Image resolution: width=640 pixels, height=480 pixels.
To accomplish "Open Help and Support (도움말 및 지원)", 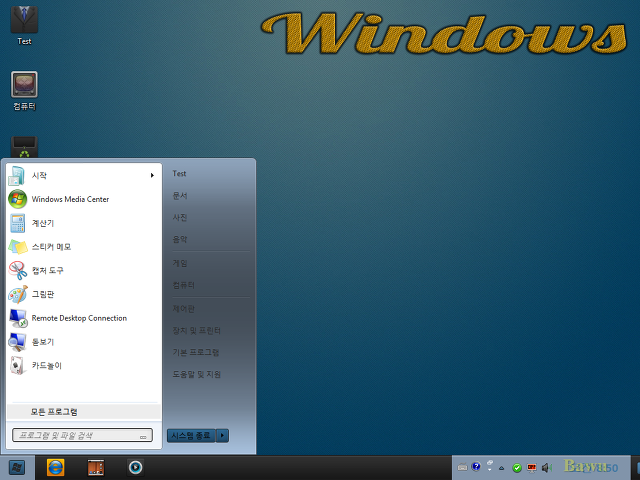I will point(196,374).
